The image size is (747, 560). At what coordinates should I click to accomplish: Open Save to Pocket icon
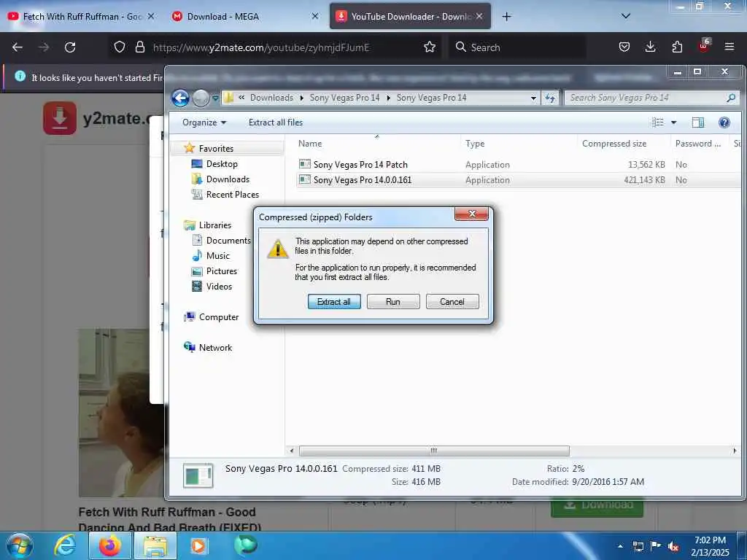click(x=624, y=47)
